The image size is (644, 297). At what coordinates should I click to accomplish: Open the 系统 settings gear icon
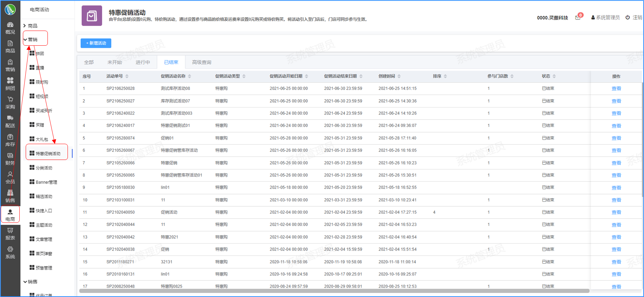pyautogui.click(x=10, y=250)
